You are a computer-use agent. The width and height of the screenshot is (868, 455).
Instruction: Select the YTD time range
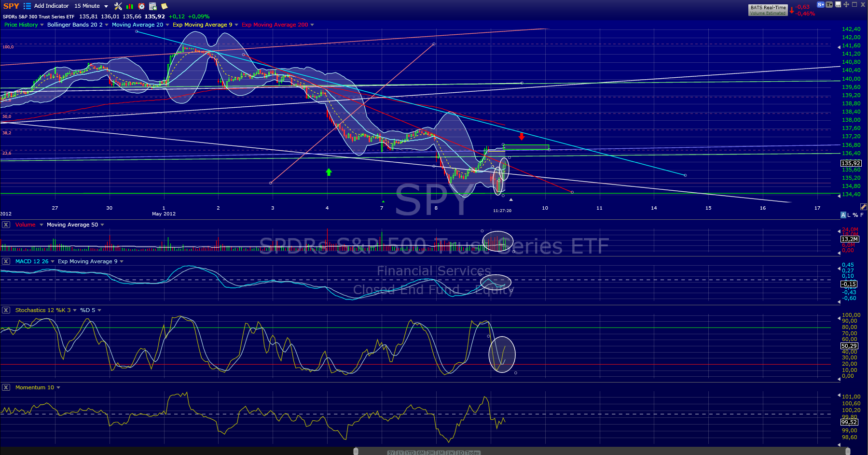coord(410,453)
